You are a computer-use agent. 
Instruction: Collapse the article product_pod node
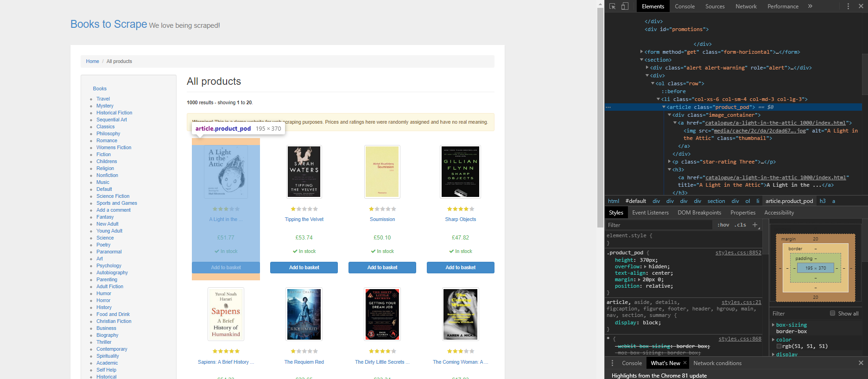point(664,107)
